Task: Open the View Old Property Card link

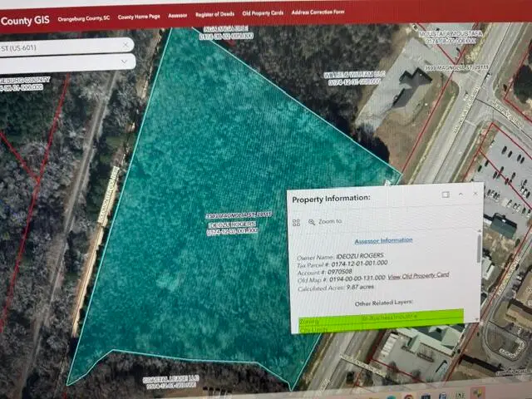Action: 418,276
